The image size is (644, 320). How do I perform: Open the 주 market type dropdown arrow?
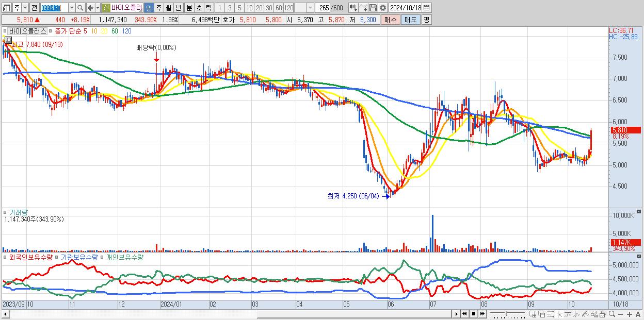coord(25,8)
